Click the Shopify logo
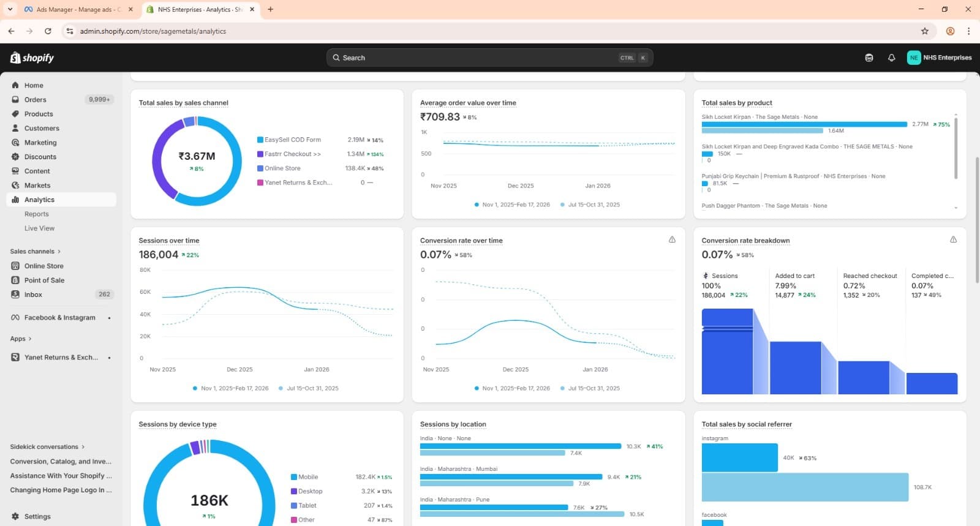Screen dimensions: 980x526 tap(32, 58)
